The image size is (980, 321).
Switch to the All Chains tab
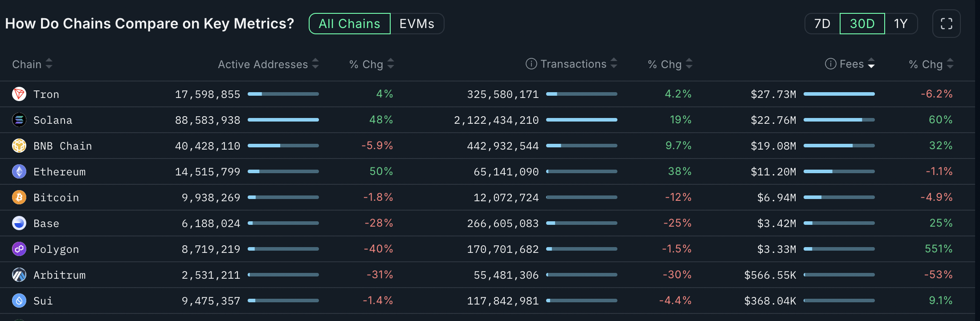[349, 24]
